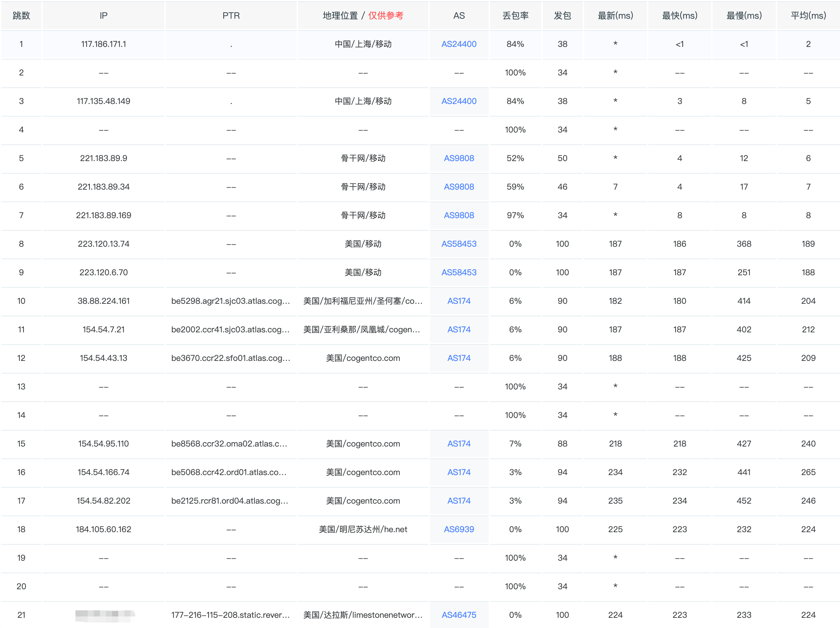This screenshot has height=628, width=840.
Task: Click the PTR column header
Action: [231, 16]
